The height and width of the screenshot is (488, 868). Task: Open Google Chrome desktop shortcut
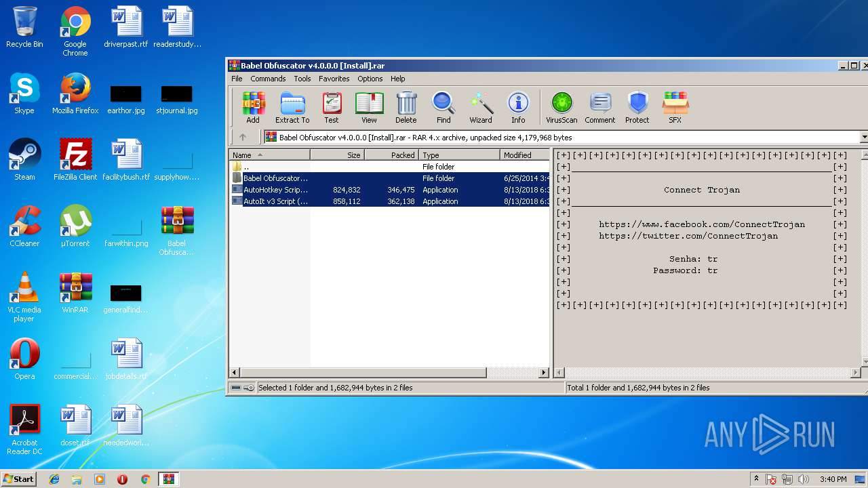point(75,32)
